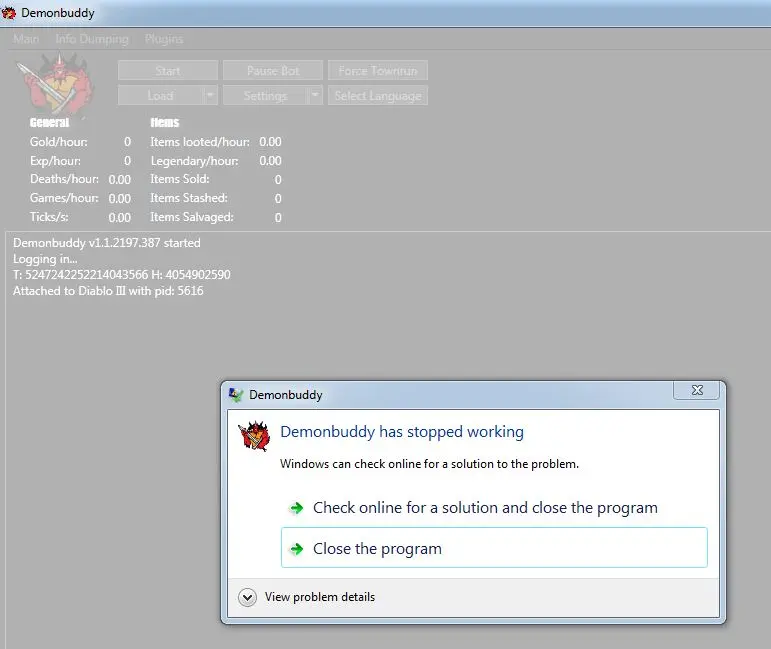Click the Legendary/hour label
Viewport: 771px width, 649px height.
194,161
